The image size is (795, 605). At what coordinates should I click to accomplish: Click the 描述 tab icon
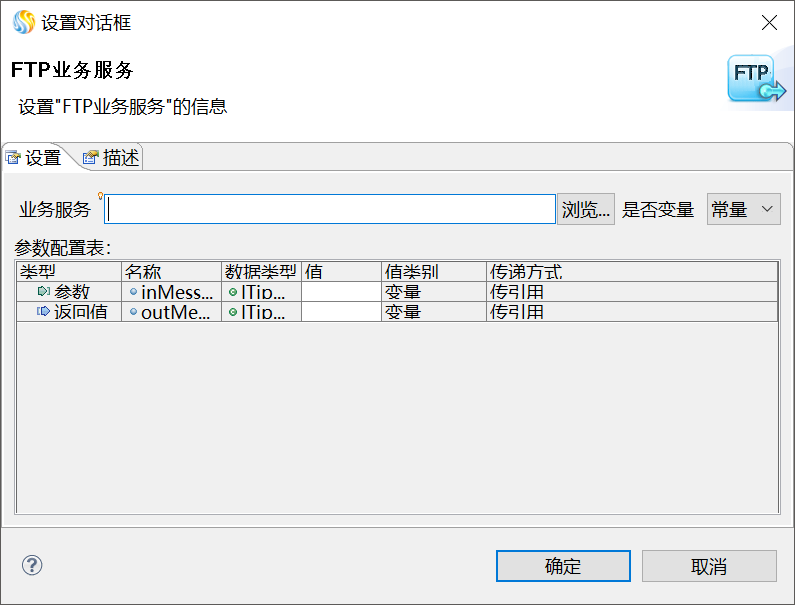click(90, 158)
